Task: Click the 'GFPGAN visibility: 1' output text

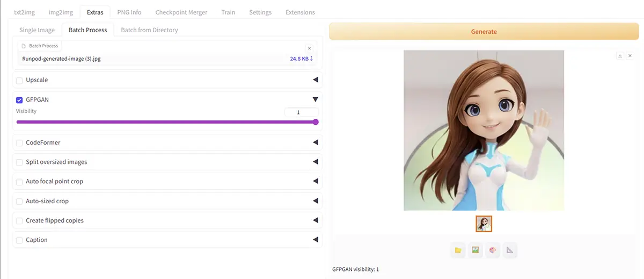Action: click(x=355, y=269)
